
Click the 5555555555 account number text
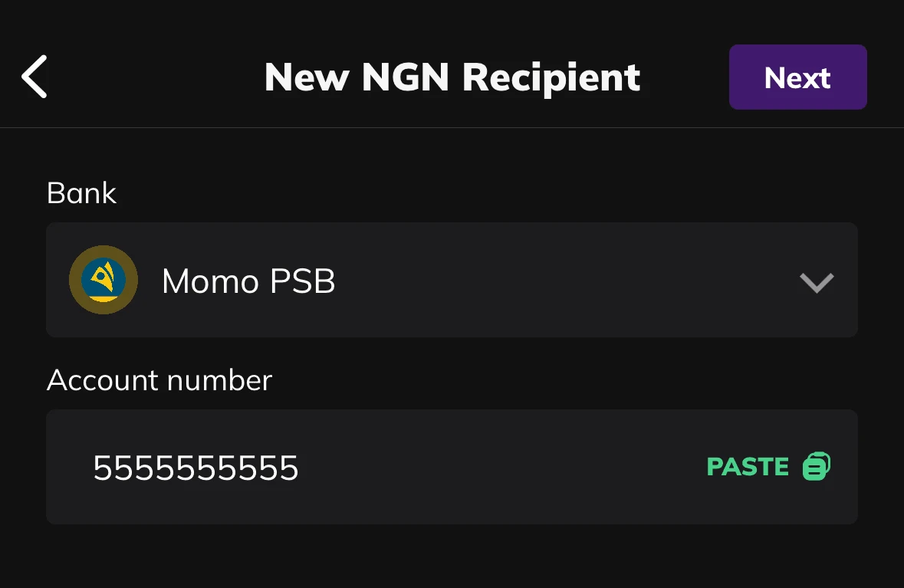196,468
